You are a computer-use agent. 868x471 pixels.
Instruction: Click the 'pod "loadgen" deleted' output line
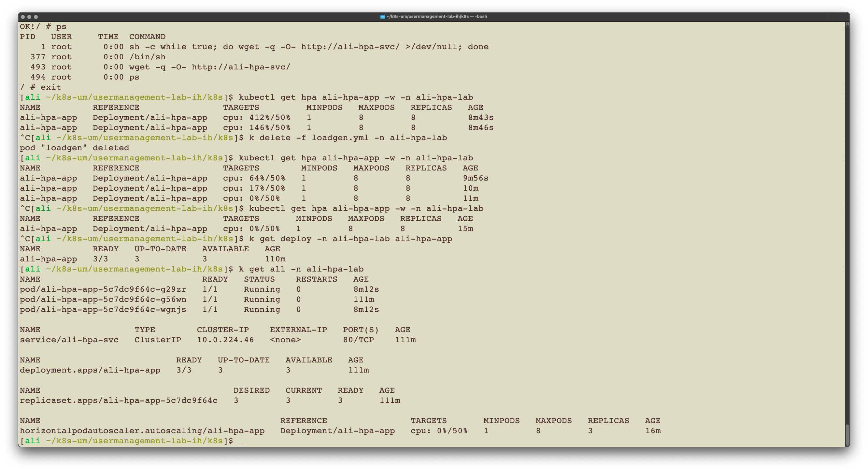[x=75, y=148]
